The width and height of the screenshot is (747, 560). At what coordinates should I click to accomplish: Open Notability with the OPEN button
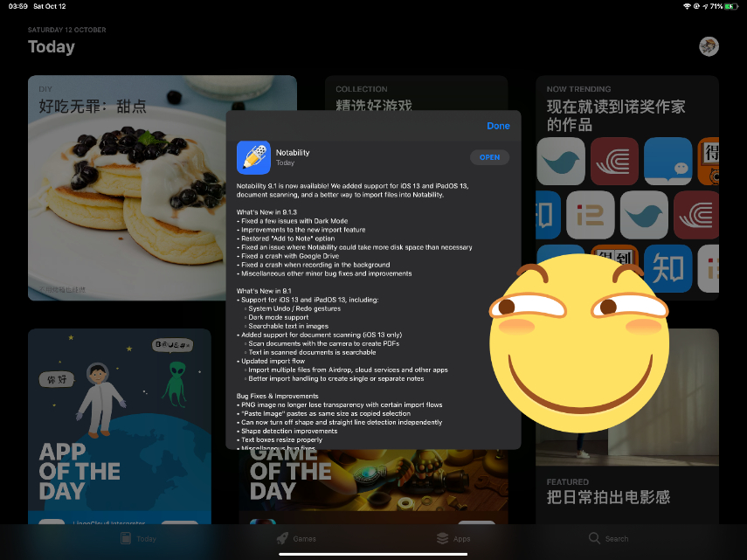pyautogui.click(x=489, y=157)
